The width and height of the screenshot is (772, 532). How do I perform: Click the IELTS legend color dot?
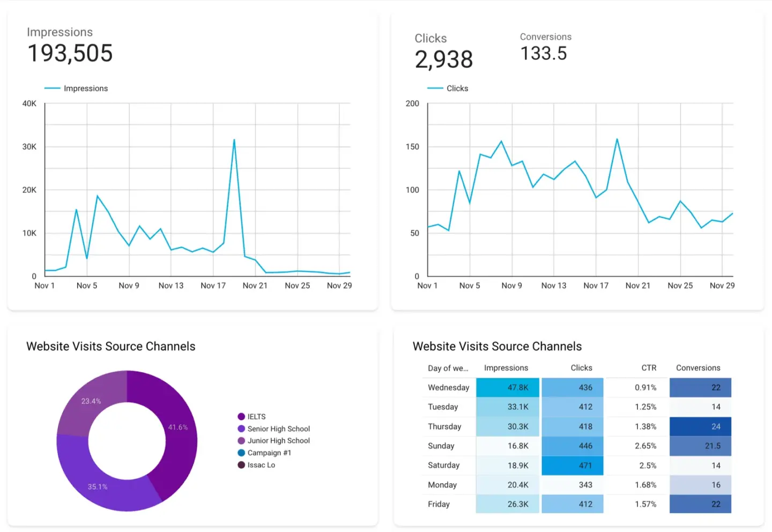pyautogui.click(x=241, y=417)
